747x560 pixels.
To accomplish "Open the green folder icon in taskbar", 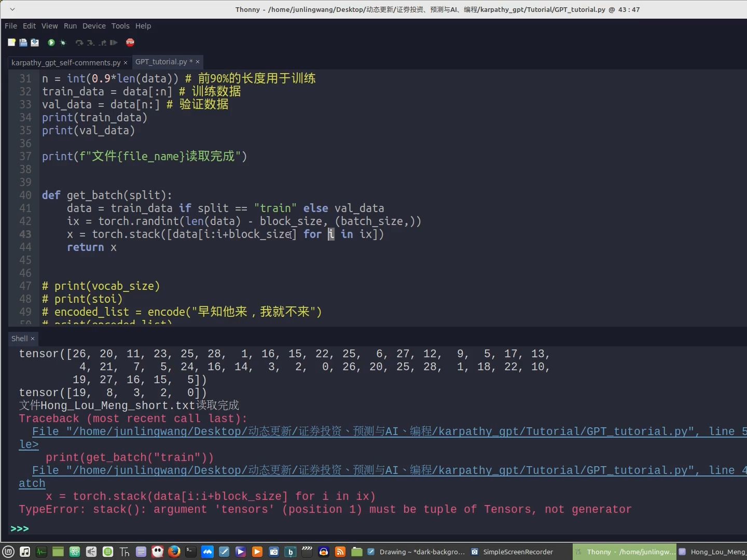I will coord(357,552).
